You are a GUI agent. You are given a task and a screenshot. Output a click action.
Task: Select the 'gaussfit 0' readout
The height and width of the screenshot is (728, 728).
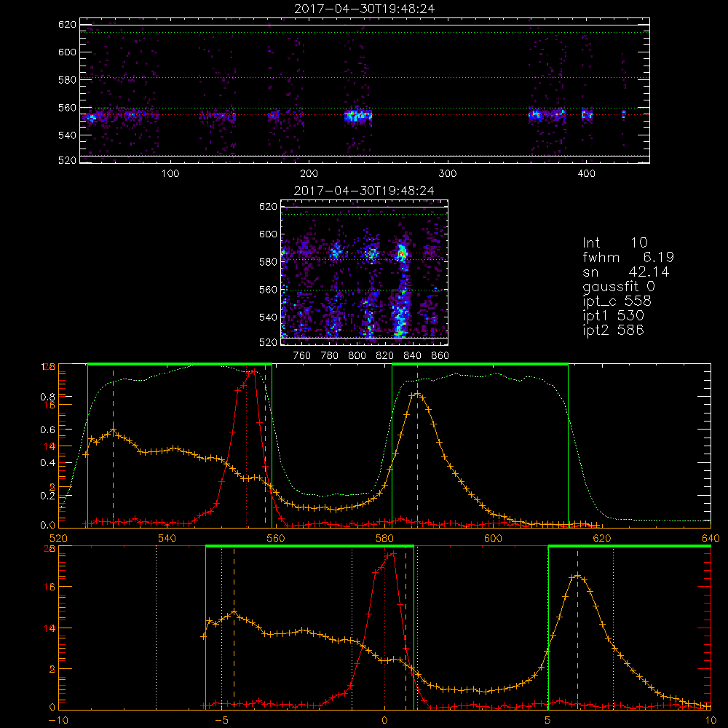point(618,286)
